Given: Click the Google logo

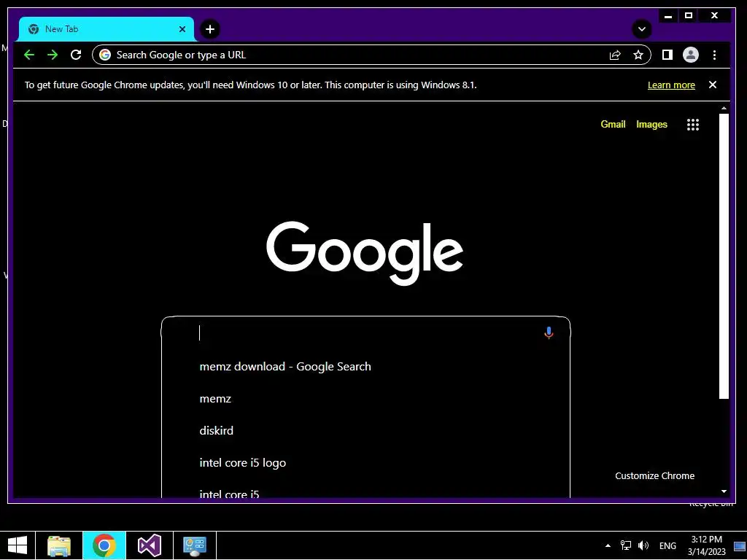Looking at the screenshot, I should click(365, 252).
